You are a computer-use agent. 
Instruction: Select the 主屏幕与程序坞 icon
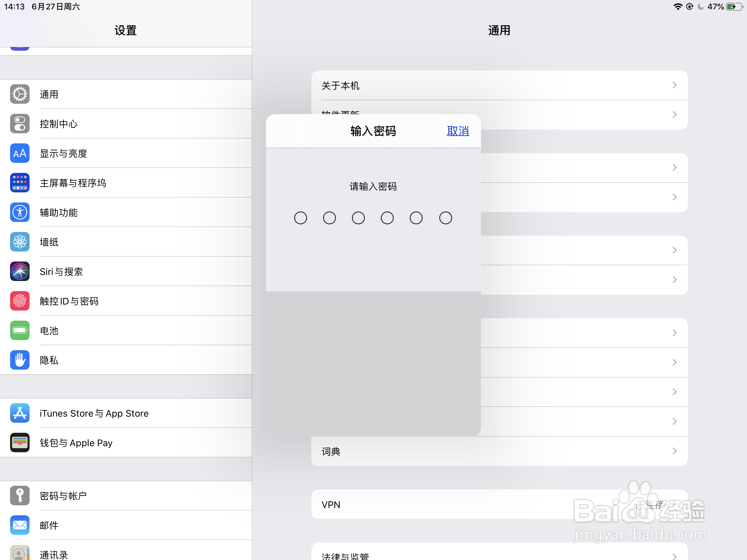19,183
